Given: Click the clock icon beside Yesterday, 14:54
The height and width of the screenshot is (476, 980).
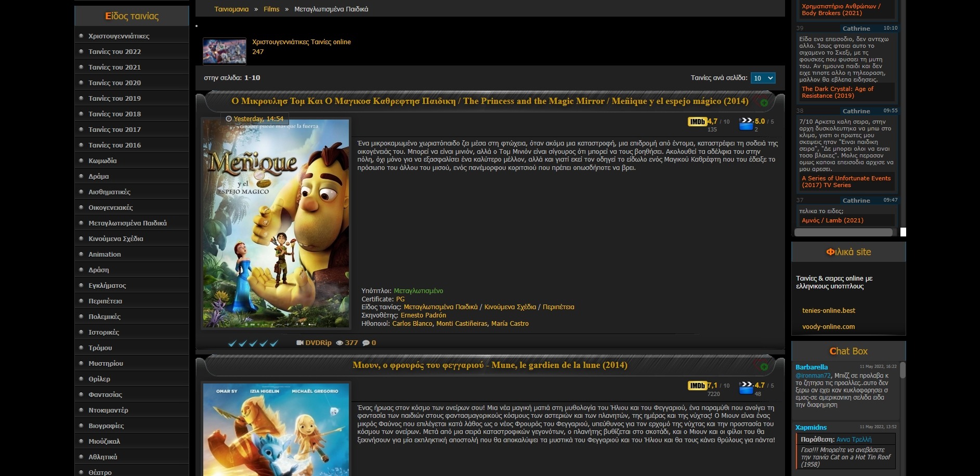Looking at the screenshot, I should 229,119.
